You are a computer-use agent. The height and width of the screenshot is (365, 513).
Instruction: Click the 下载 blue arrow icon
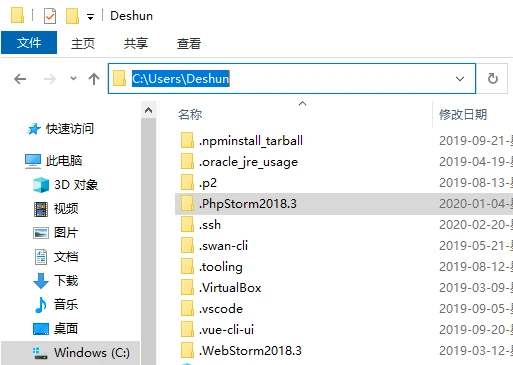pyautogui.click(x=41, y=281)
